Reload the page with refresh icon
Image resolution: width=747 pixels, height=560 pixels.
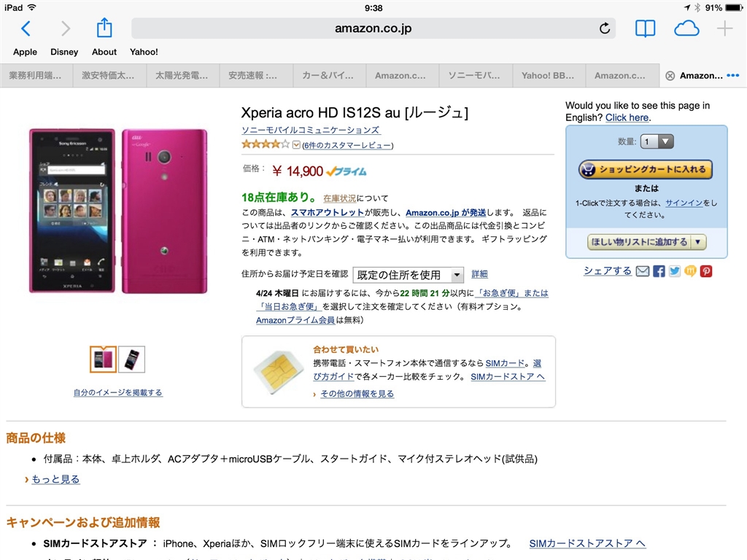605,28
